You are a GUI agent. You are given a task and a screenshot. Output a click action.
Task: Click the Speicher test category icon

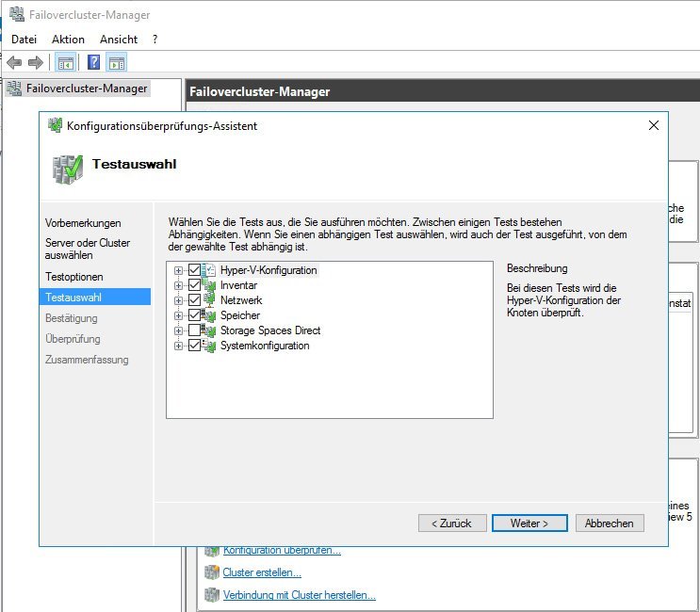coord(208,314)
